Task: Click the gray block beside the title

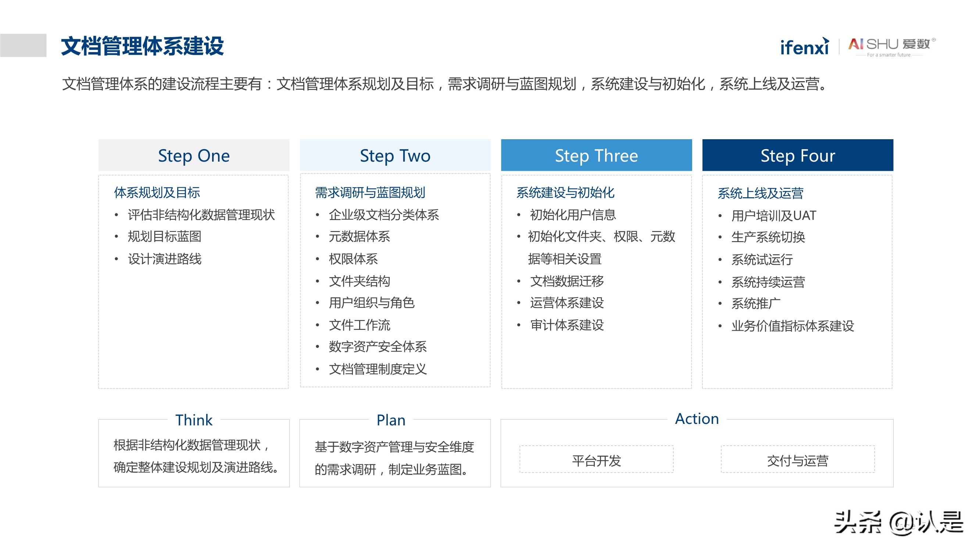Action: tap(23, 45)
